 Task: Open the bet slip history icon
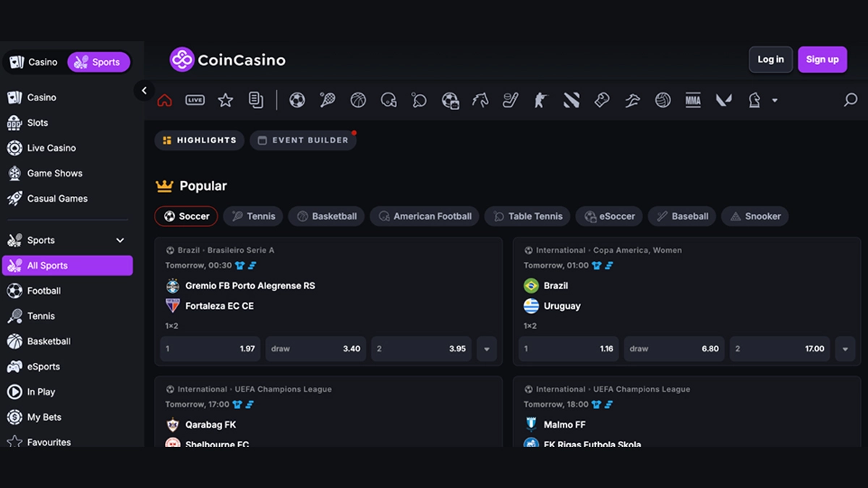click(x=256, y=100)
